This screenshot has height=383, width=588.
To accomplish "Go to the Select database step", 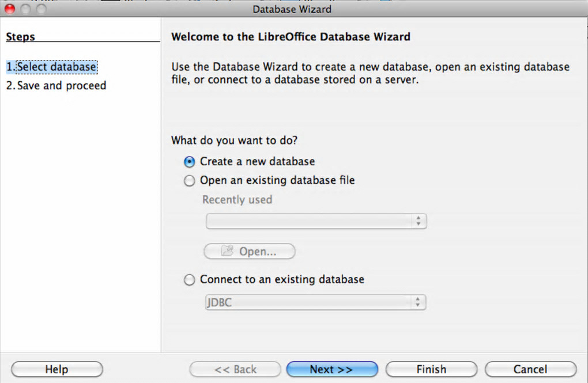I will (51, 67).
